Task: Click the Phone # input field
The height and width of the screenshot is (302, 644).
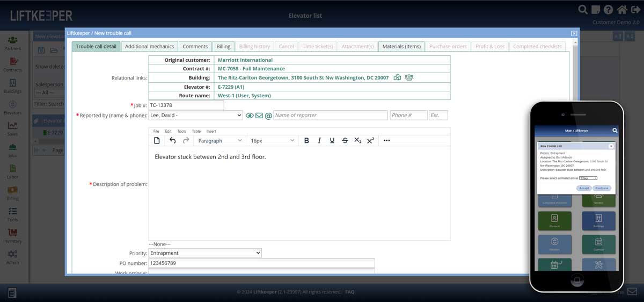Action: point(409,115)
